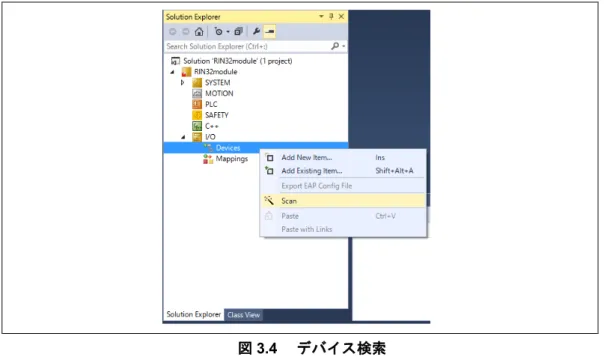
Task: Select the SYSTEM tree item text
Action: coord(218,82)
